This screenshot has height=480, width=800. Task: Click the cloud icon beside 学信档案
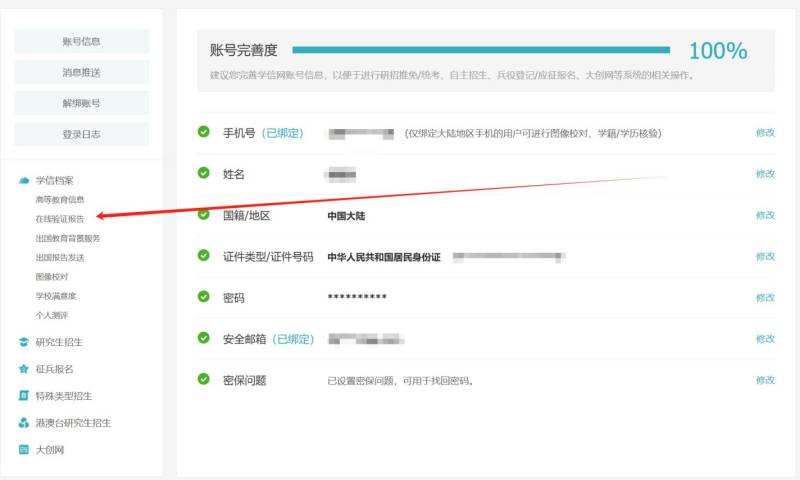(x=24, y=180)
